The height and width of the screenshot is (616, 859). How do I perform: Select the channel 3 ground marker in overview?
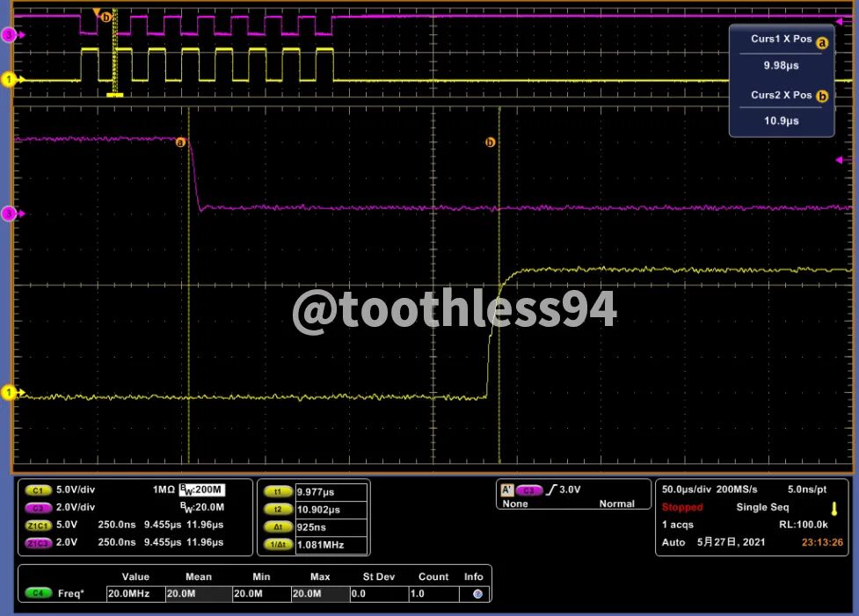[11, 35]
